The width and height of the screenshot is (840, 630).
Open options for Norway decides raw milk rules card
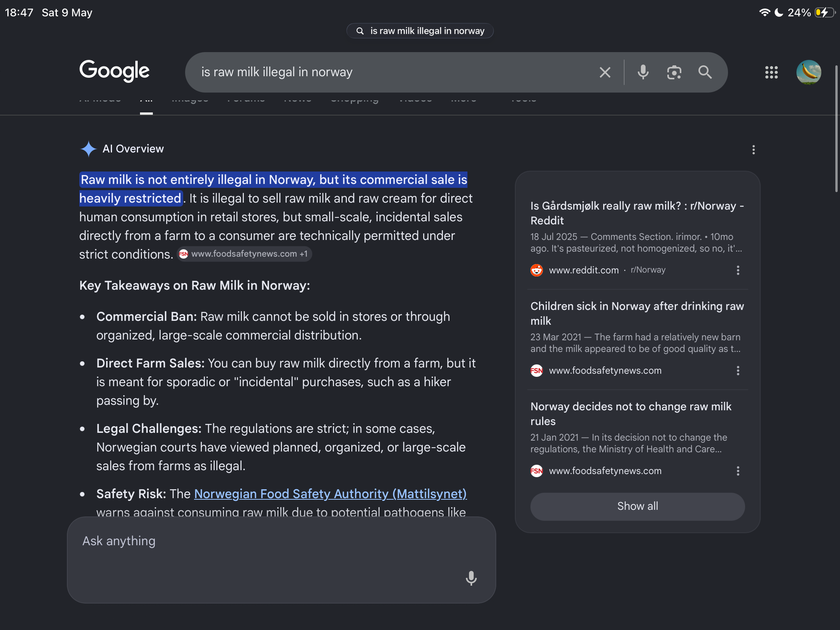tap(738, 471)
